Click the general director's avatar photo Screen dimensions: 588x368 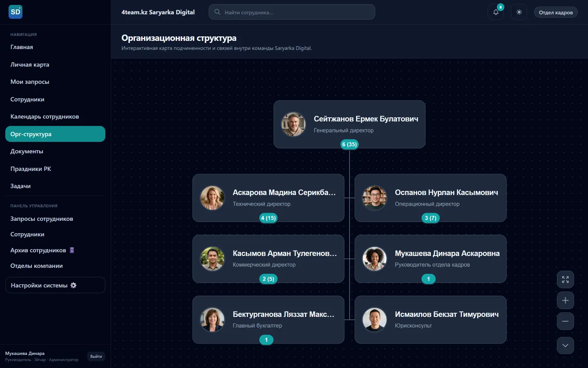pyautogui.click(x=293, y=124)
